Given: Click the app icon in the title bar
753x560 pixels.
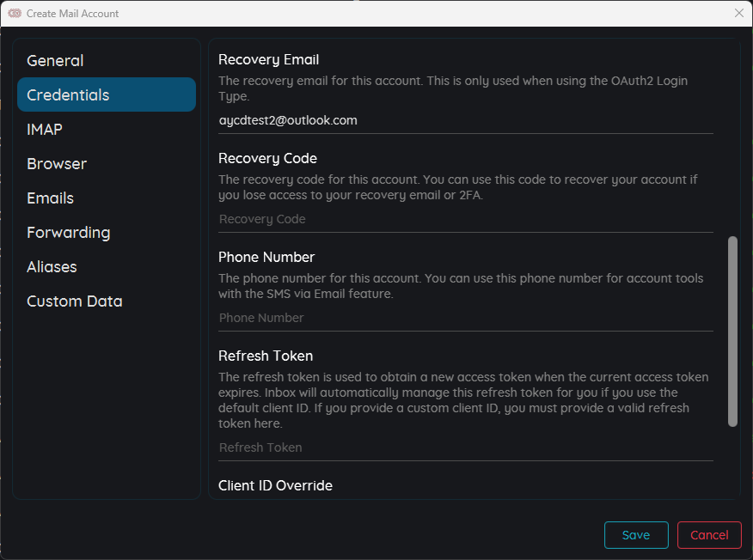Looking at the screenshot, I should click(x=15, y=13).
